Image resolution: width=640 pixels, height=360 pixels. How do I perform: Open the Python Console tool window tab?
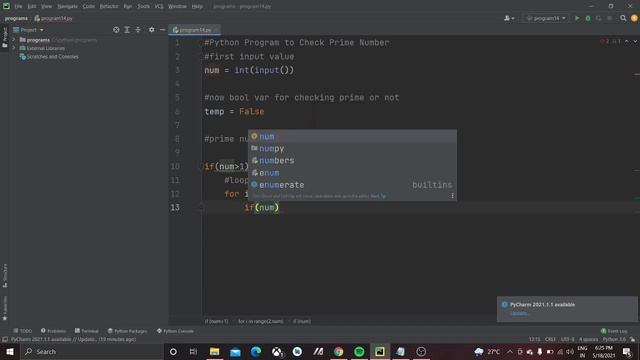click(175, 331)
